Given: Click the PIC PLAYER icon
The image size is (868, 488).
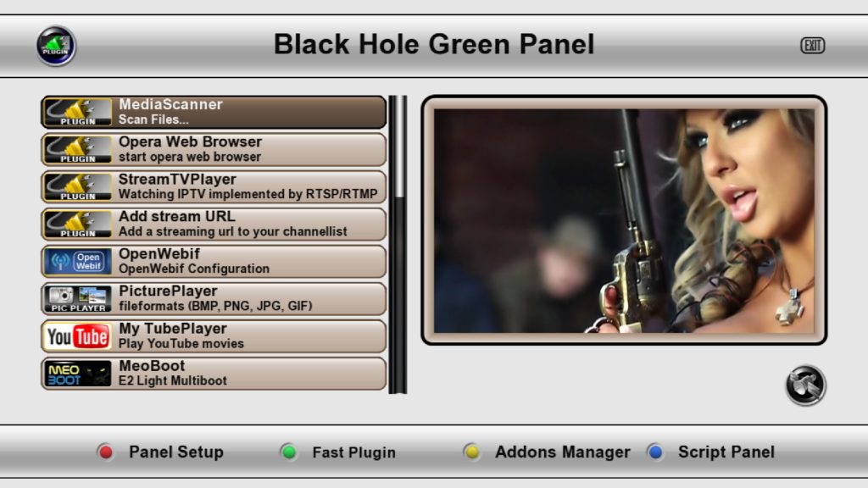Looking at the screenshot, I should (x=78, y=299).
